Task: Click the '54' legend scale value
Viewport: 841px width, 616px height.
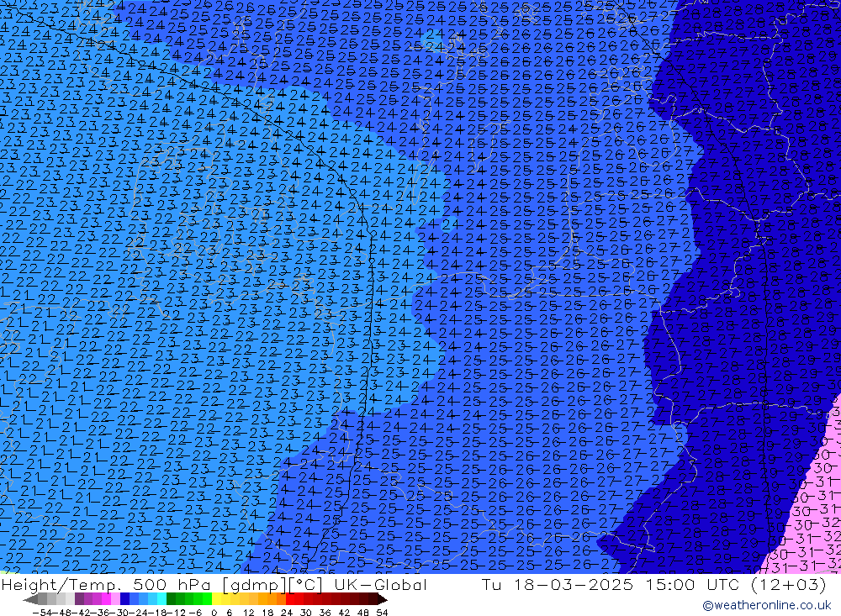Action: tap(382, 613)
